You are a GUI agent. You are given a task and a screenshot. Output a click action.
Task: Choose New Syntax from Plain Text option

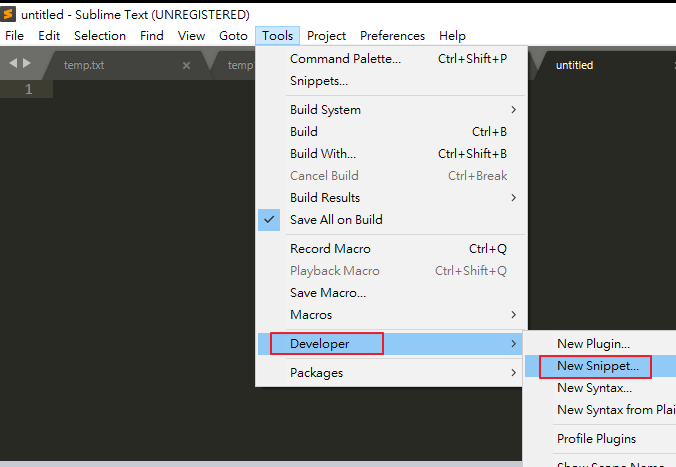pos(601,410)
